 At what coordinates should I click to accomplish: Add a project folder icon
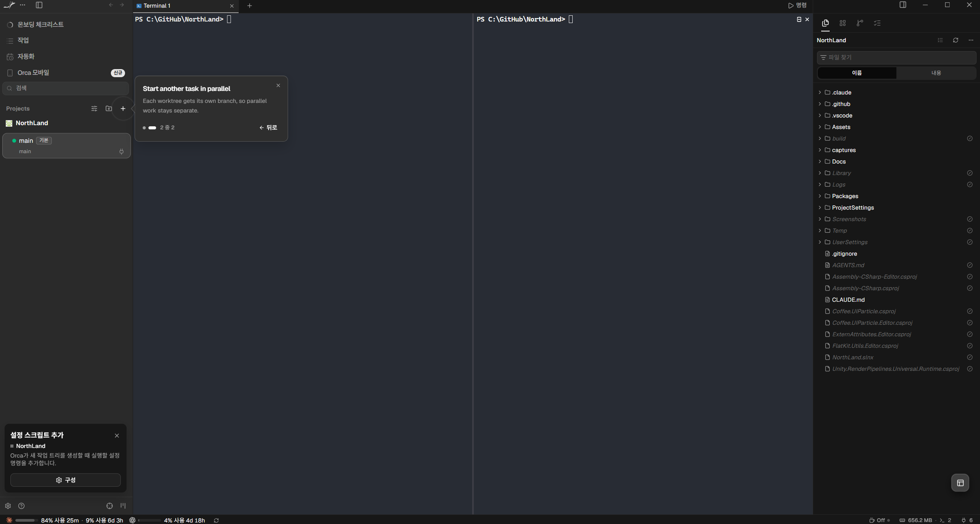[109, 109]
